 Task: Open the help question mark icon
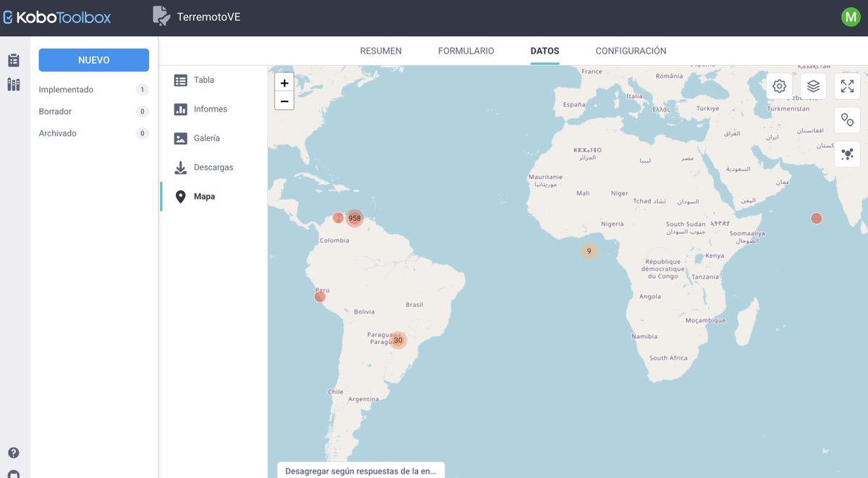[14, 453]
